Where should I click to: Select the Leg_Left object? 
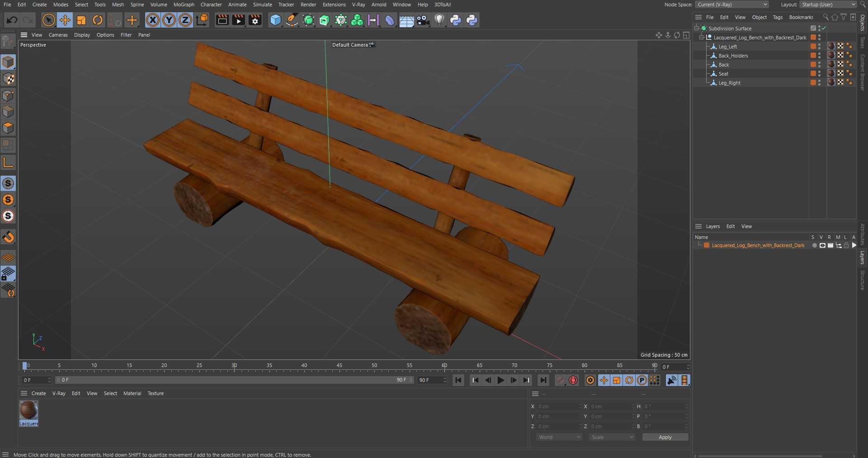tap(727, 47)
